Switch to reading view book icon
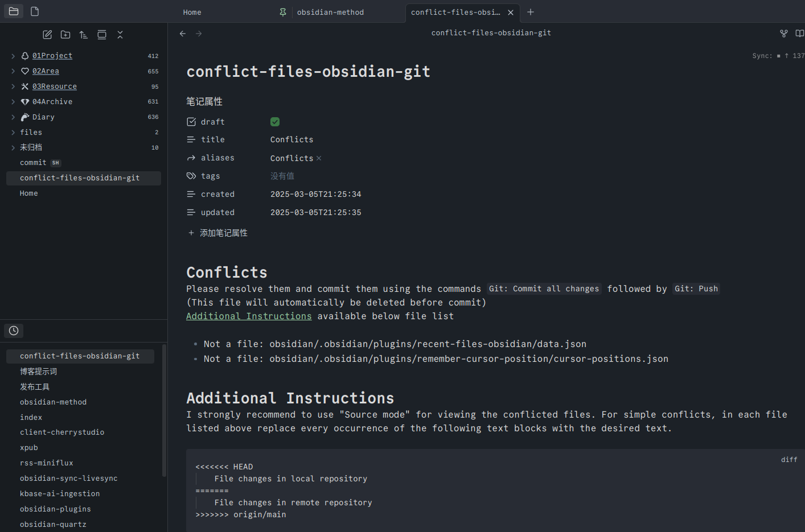805x532 pixels. tap(799, 34)
